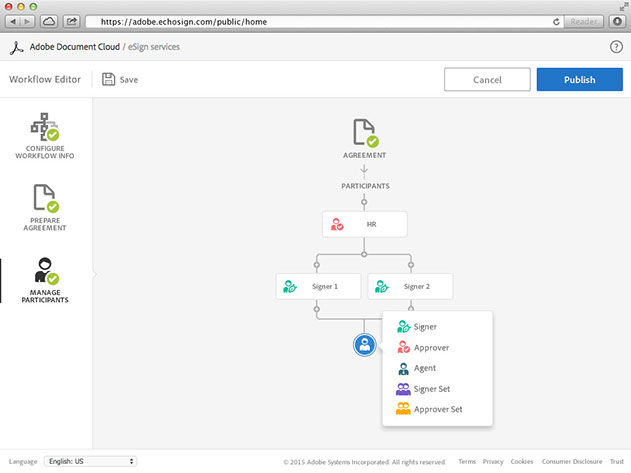Click the iCloud tabs toolbar icon
This screenshot has height=473, width=631.
[50, 21]
